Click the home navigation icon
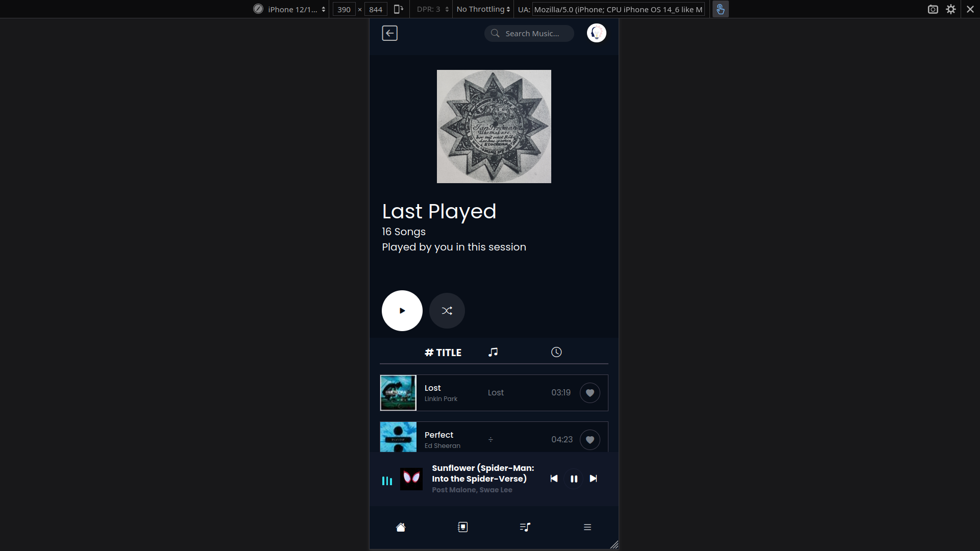This screenshot has width=980, height=551. (x=401, y=527)
